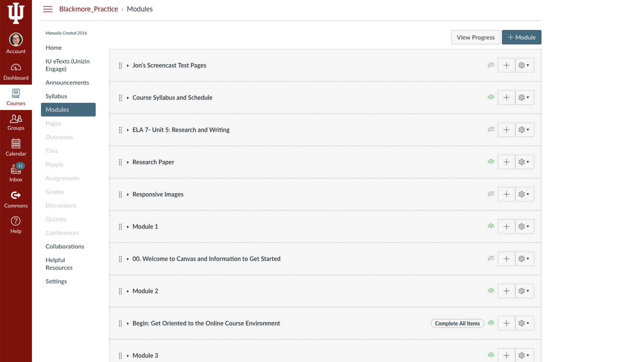Viewport: 644px width, 362px height.
Task: Open Helpful Resources link
Action: click(59, 264)
